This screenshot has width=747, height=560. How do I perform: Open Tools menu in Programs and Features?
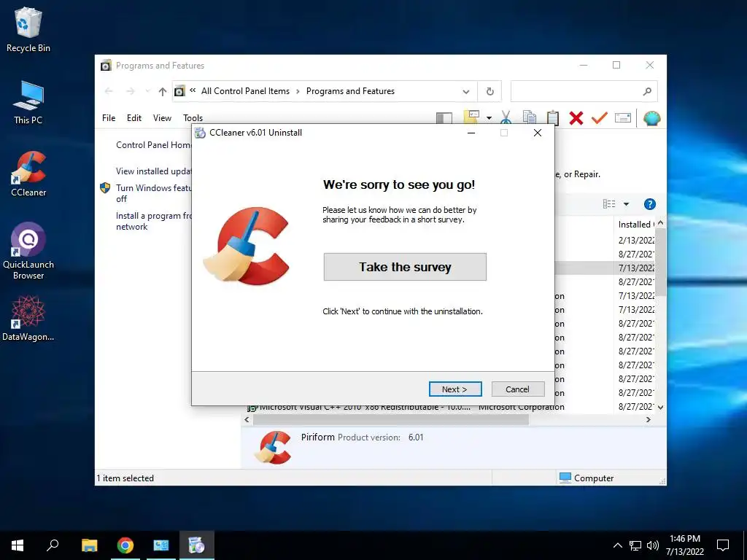[193, 117]
